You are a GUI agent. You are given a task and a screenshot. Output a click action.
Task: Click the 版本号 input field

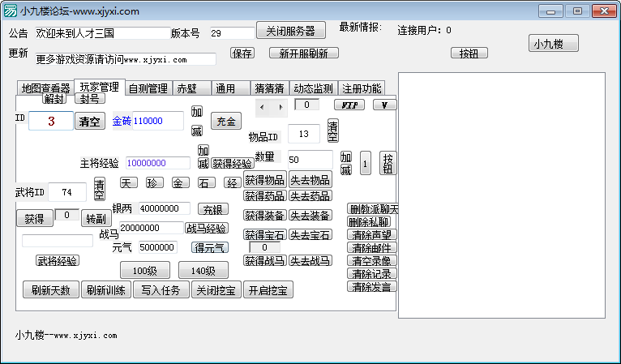coord(231,33)
